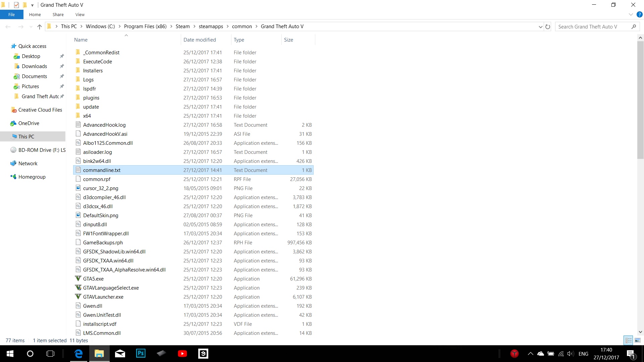Switch to the View ribbon tab
The width and height of the screenshot is (644, 362).
tap(80, 14)
